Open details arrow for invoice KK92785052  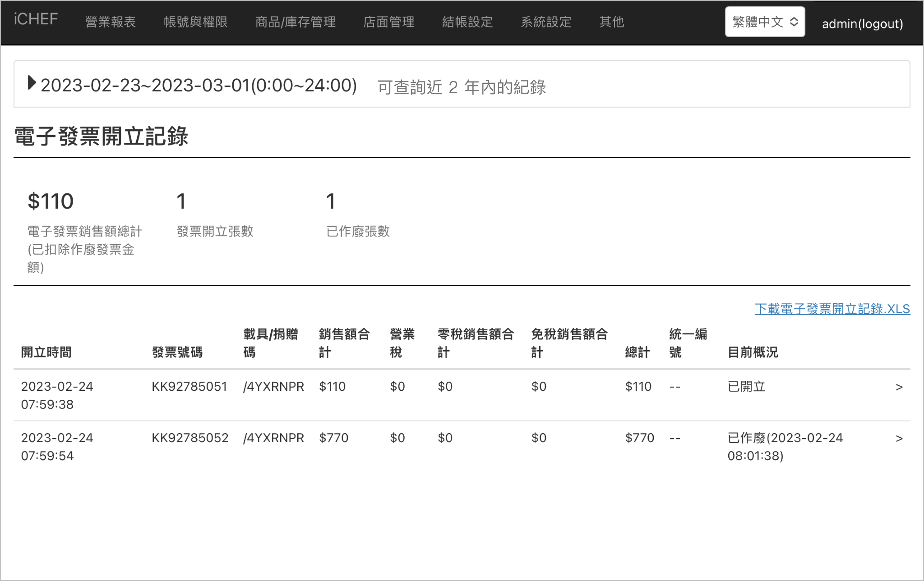(899, 438)
